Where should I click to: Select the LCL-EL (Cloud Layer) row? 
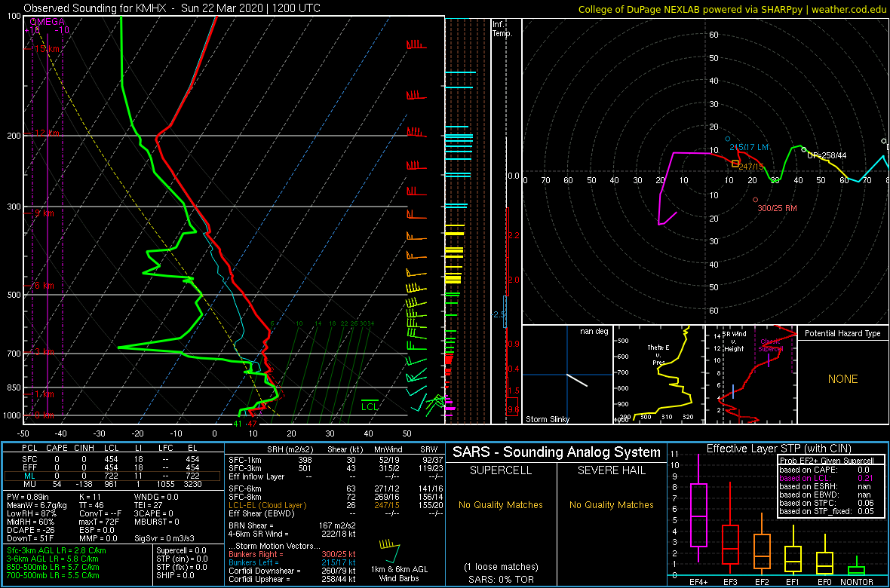(x=335, y=505)
